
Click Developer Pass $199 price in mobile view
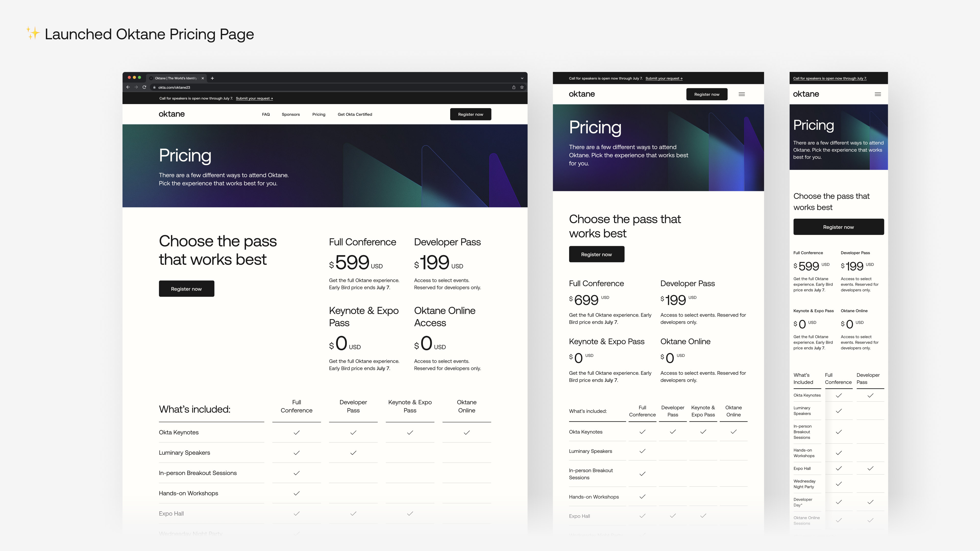[857, 266]
